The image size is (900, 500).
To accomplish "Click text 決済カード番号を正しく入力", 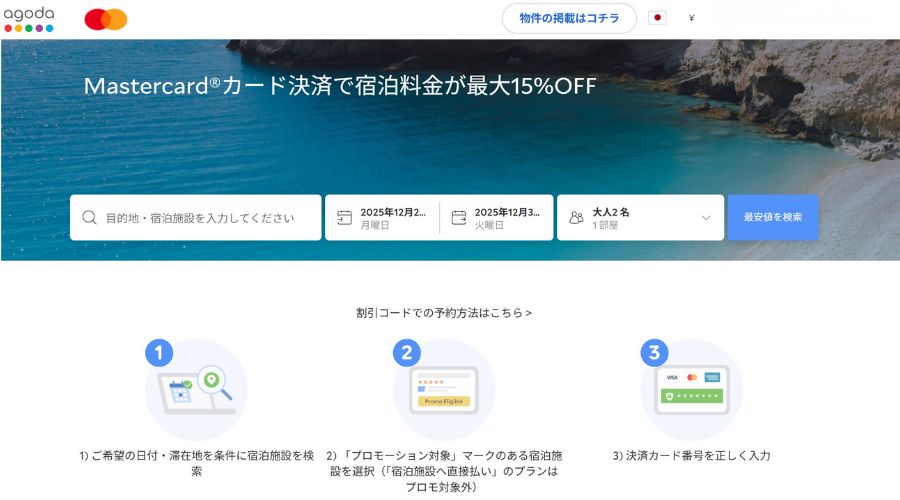I will [692, 455].
